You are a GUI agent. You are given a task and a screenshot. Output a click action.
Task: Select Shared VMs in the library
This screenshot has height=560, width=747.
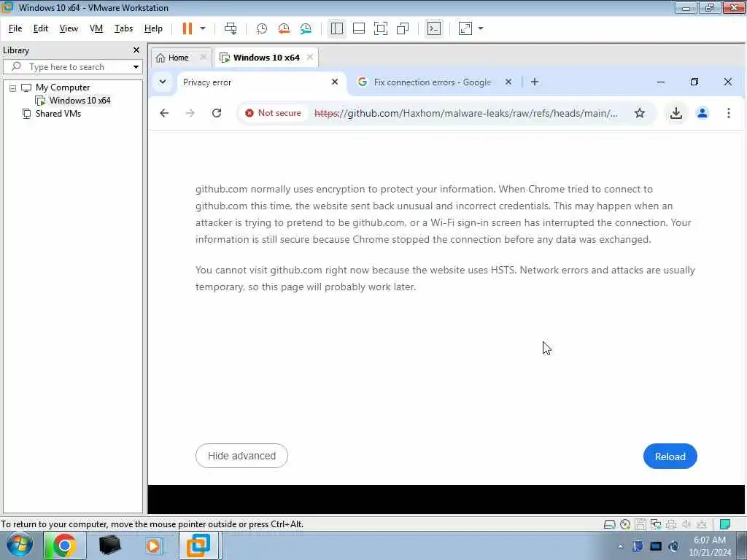58,114
